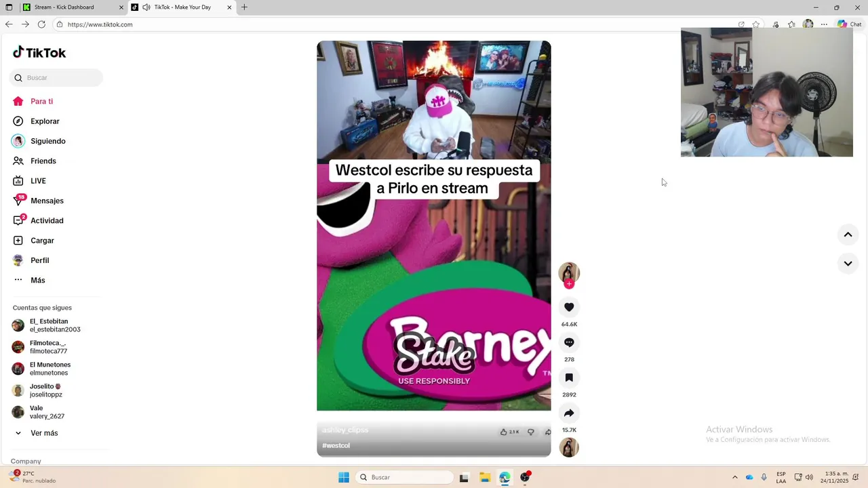Click thumbs down icon on video overlay
This screenshot has height=488, width=868.
tap(531, 432)
